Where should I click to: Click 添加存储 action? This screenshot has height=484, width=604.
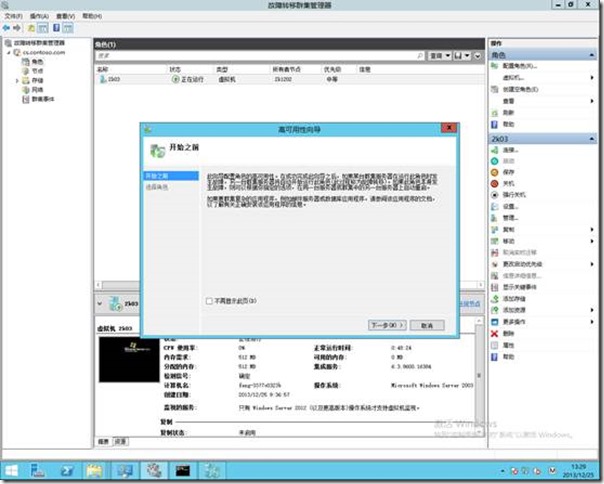pos(514,299)
